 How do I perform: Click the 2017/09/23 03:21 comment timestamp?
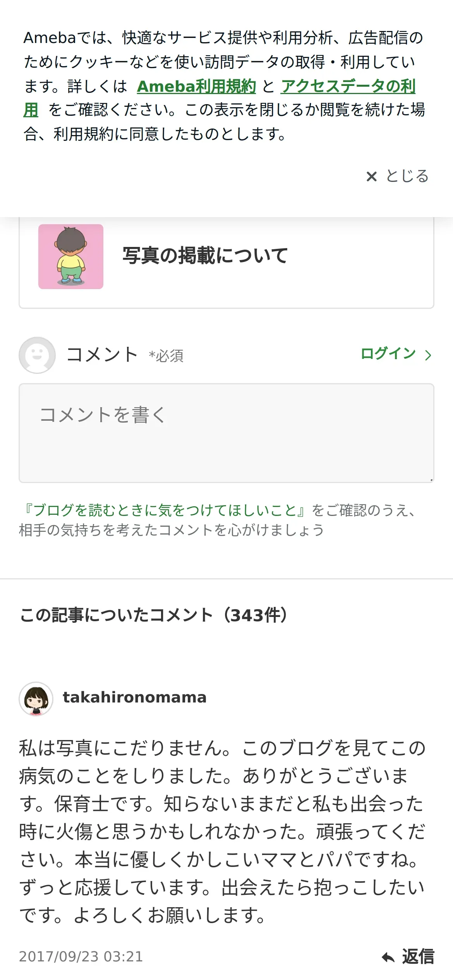(81, 956)
